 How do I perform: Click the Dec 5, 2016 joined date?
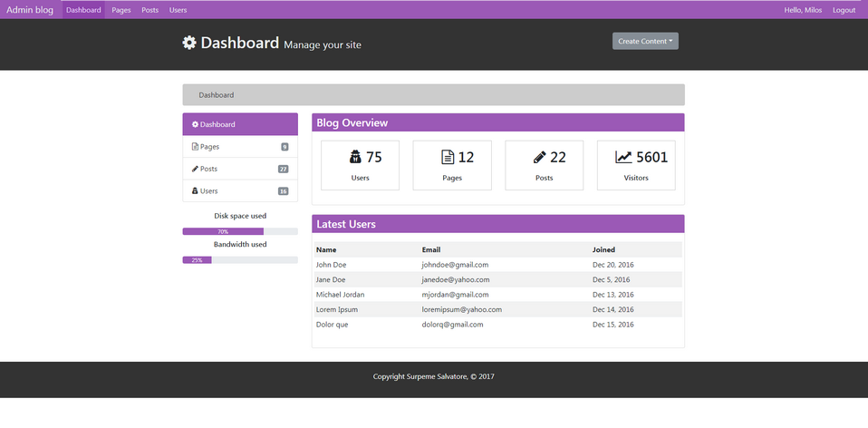(x=612, y=279)
